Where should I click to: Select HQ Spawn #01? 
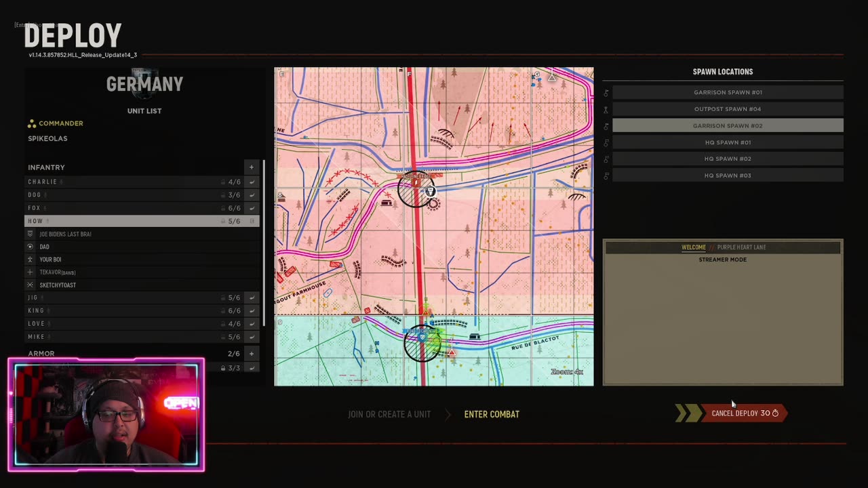tap(728, 142)
